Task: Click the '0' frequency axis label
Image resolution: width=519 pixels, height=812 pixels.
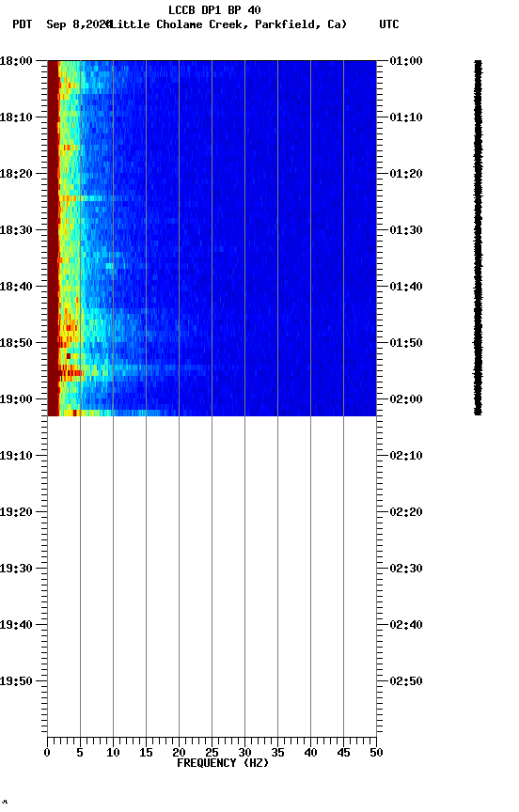Action: (x=47, y=753)
